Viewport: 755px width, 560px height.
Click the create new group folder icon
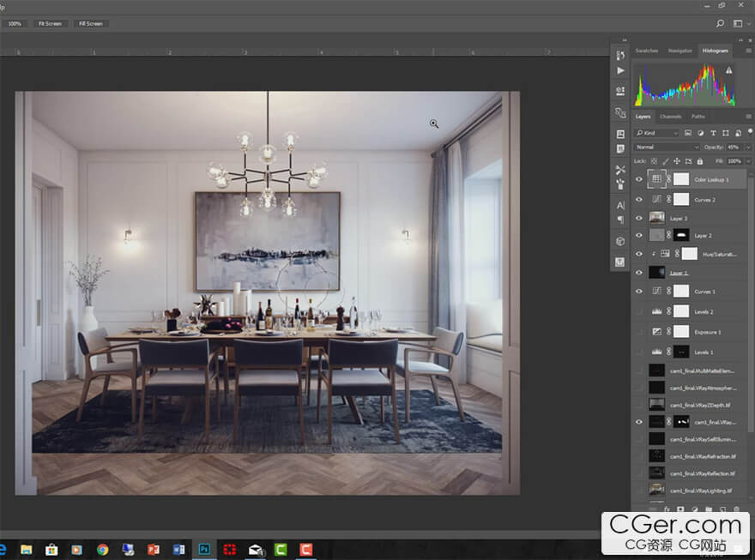(709, 509)
